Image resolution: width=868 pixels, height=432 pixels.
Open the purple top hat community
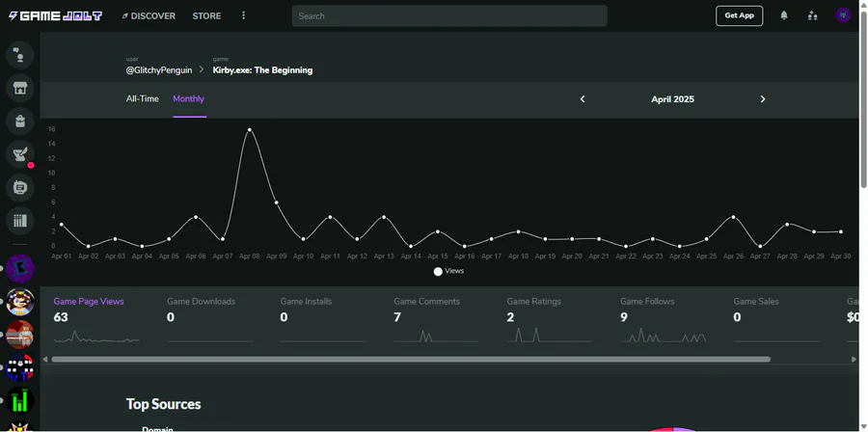(20, 268)
